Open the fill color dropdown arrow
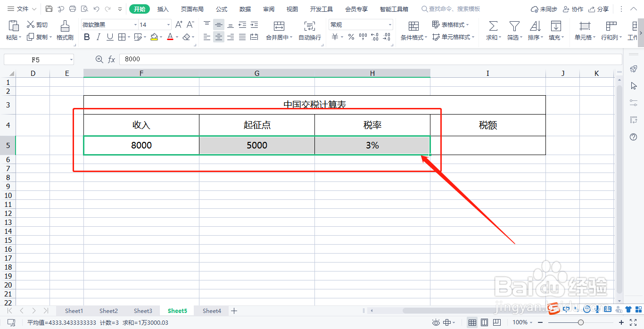Viewport: 644px width, 329px height. pyautogui.click(x=160, y=37)
